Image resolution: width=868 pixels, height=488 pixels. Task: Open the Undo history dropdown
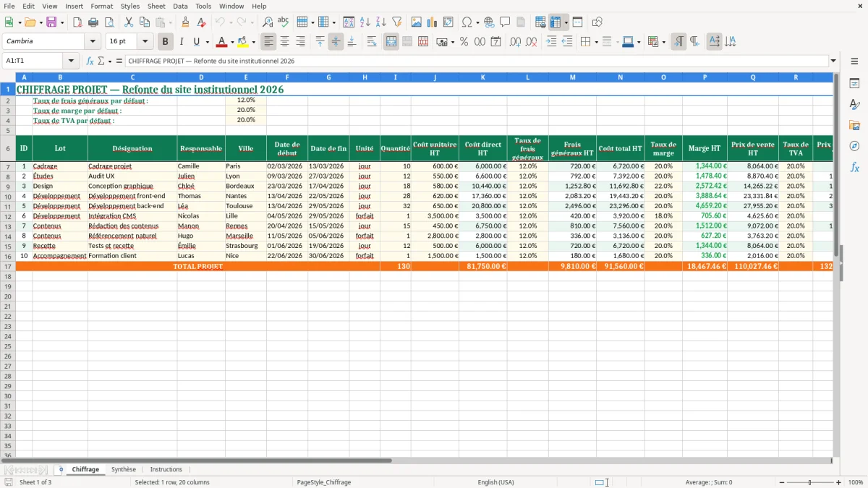pyautogui.click(x=231, y=22)
